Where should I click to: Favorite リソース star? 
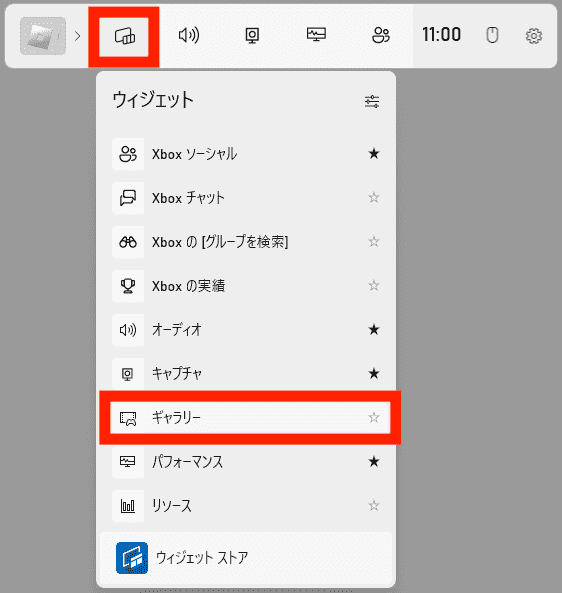[x=374, y=505]
